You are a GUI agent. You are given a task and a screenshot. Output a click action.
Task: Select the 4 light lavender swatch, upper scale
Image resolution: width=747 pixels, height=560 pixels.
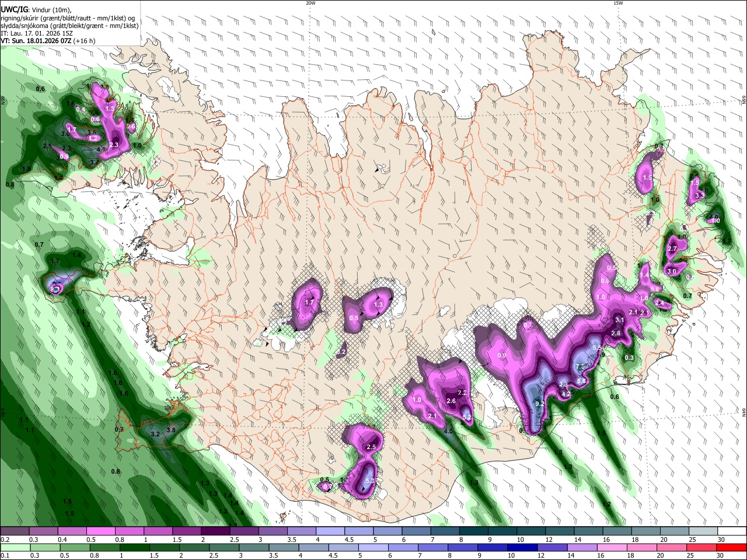tap(330, 531)
